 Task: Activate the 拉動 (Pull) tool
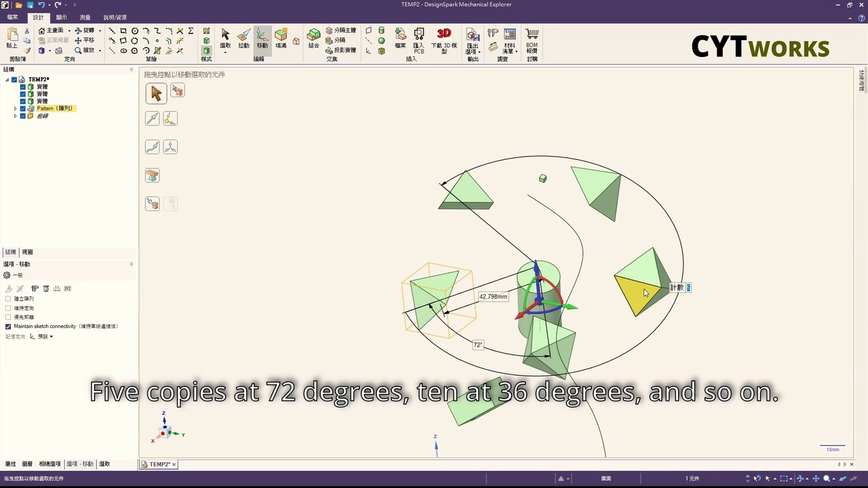pyautogui.click(x=243, y=38)
